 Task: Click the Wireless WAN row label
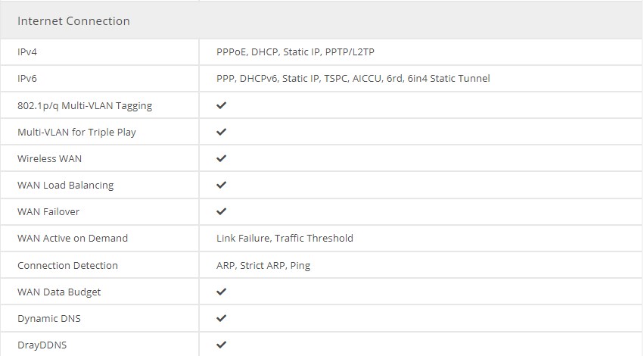tap(50, 158)
